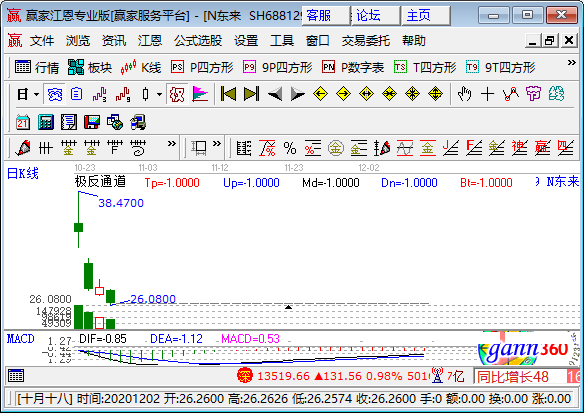Click the network globe windows icon
The image size is (584, 413).
[115, 122]
